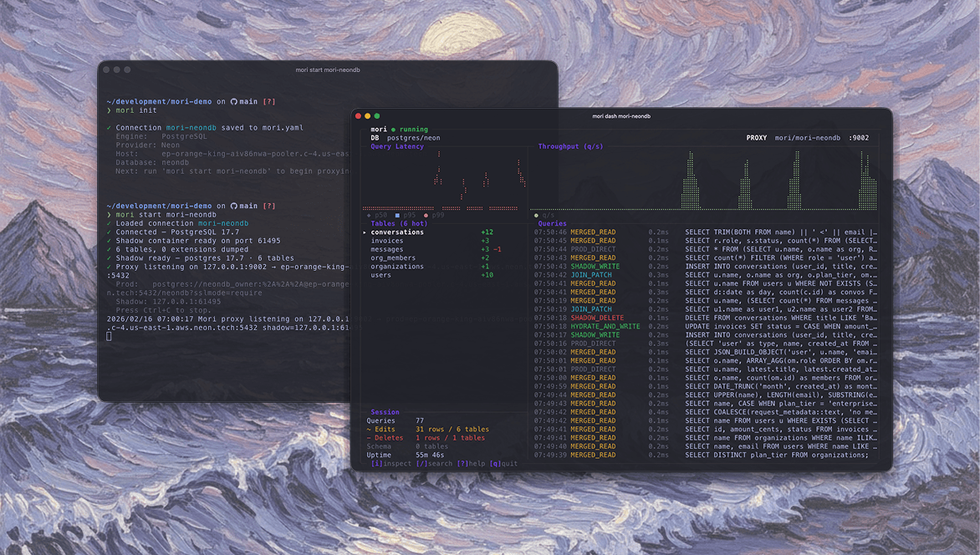The width and height of the screenshot is (980, 555).
Task: Click the Throughput (q/s) panel heading
Action: [570, 146]
